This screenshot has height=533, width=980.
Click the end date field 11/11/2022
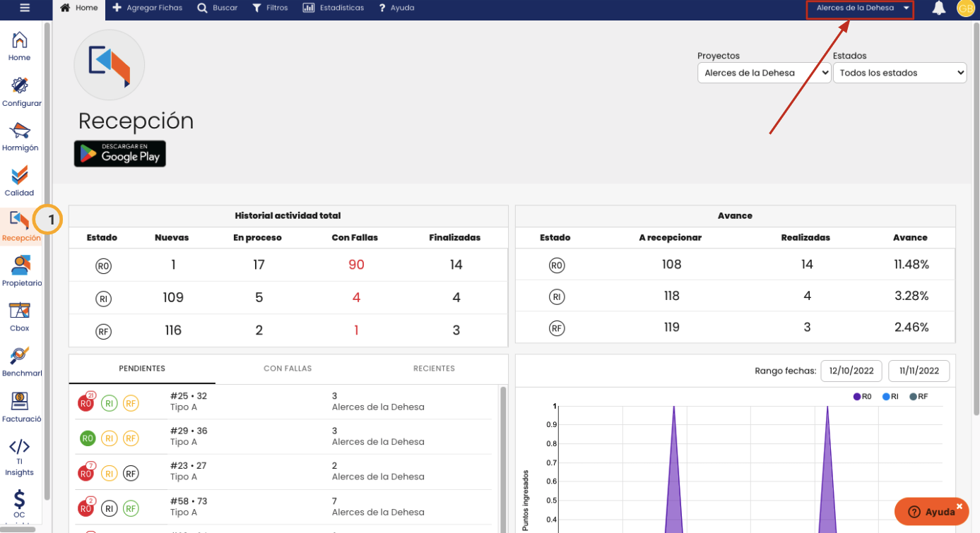click(919, 371)
